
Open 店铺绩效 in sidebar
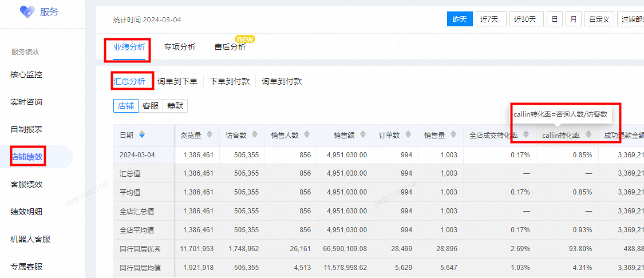coord(27,157)
